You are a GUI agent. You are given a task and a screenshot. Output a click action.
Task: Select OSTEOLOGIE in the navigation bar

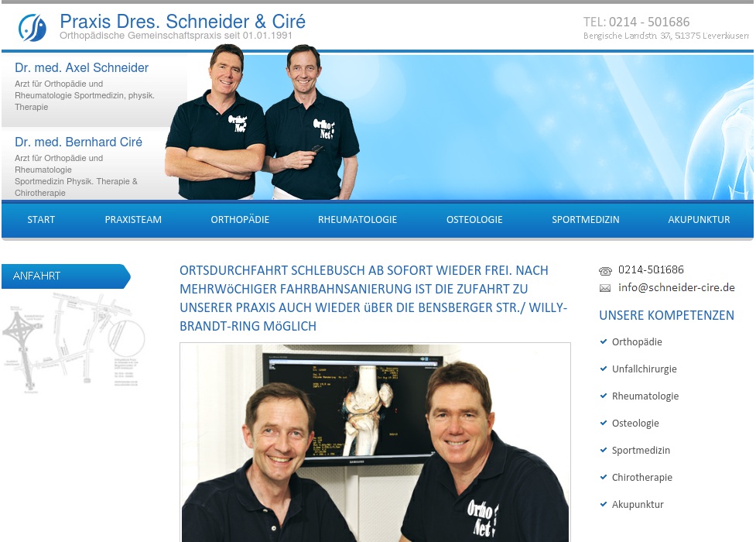(474, 220)
